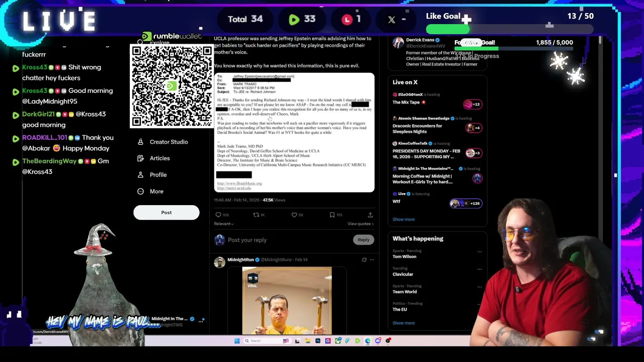Click the Rumble green play counter showing 33
The width and height of the screenshot is (644, 362).
(302, 19)
